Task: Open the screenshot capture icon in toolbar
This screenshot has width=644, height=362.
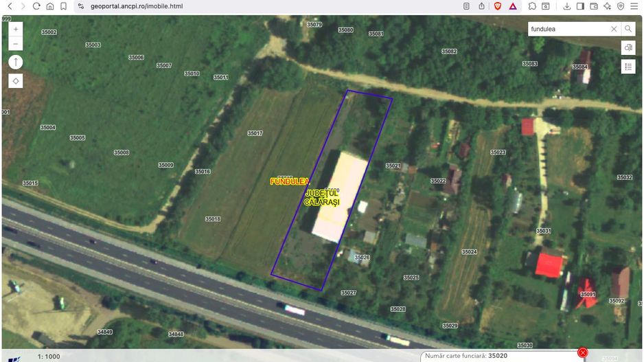Action: tap(545, 6)
